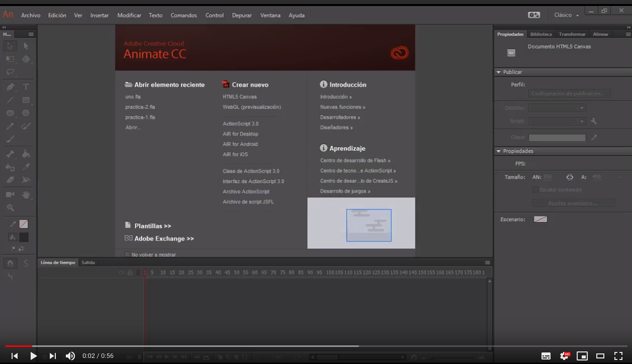Select the Lasso tool
This screenshot has height=364, width=632.
tap(10, 72)
